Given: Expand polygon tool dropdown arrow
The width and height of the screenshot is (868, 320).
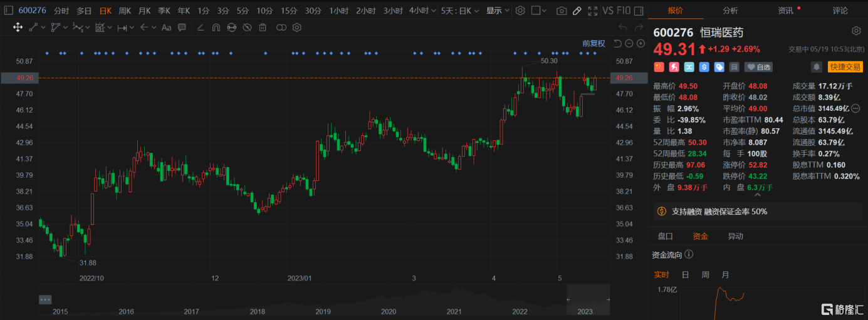Looking at the screenshot, I should pyautogui.click(x=65, y=27).
